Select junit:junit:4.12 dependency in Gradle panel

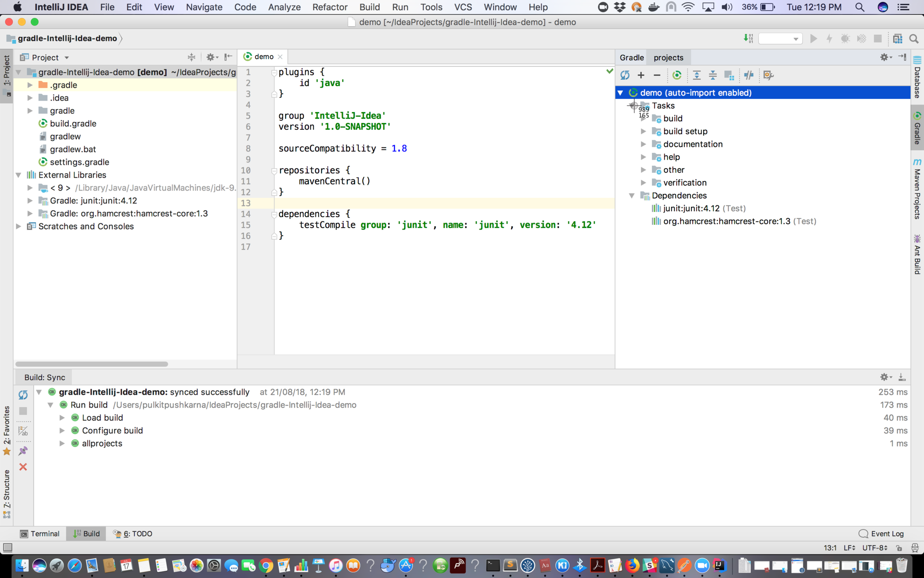[x=699, y=208]
